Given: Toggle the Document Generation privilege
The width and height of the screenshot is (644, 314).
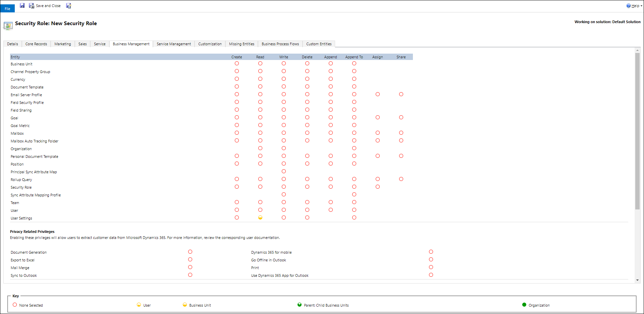Looking at the screenshot, I should click(x=190, y=252).
